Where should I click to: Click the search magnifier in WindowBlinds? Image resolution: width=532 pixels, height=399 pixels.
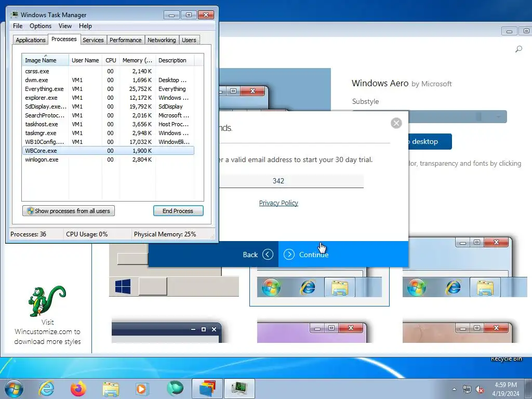pyautogui.click(x=518, y=49)
